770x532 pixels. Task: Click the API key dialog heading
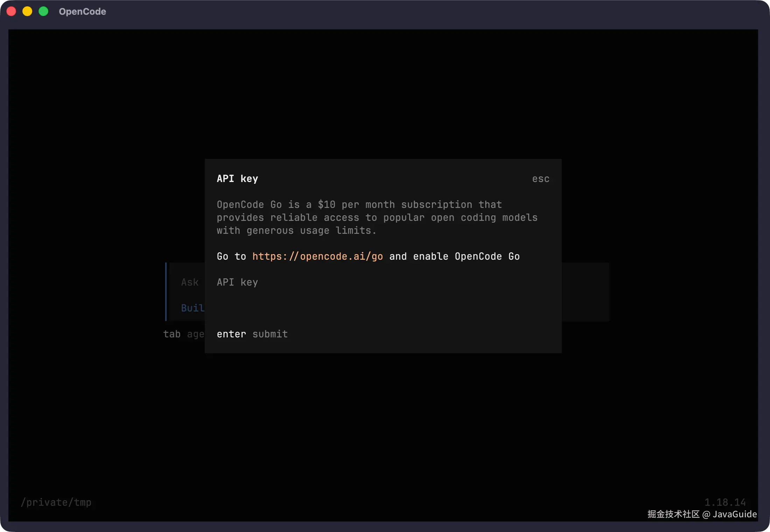pos(237,178)
